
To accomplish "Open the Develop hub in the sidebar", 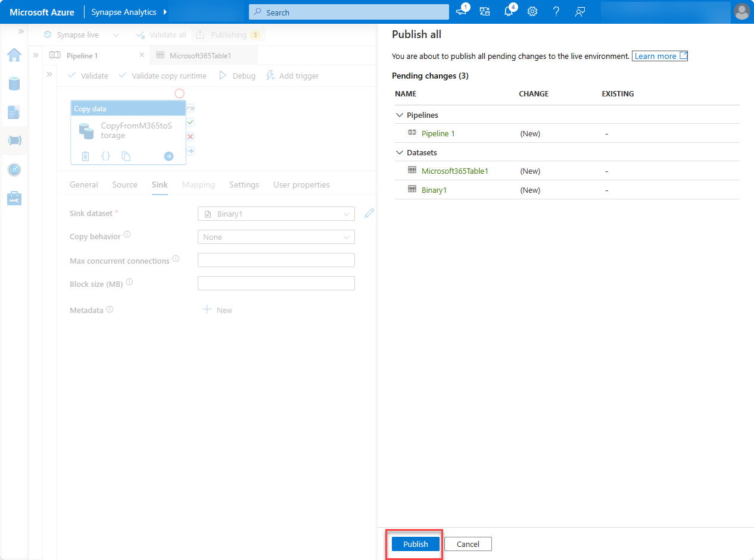I will tap(14, 112).
